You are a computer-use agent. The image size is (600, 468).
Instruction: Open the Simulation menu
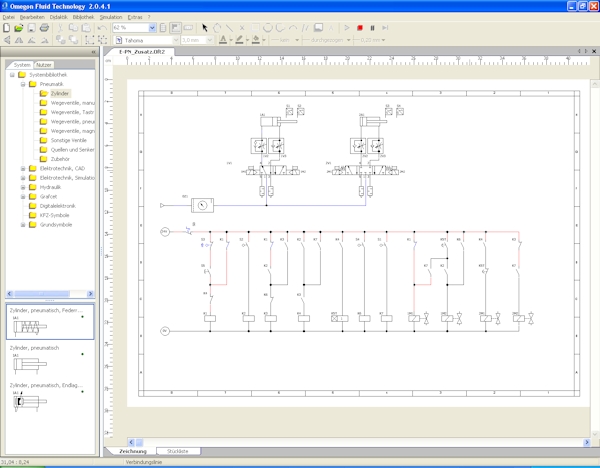[111, 17]
